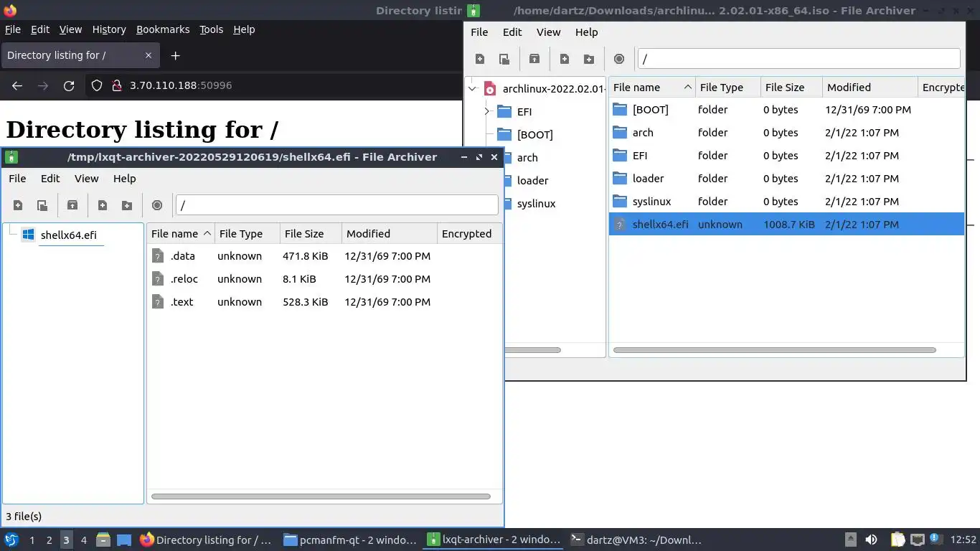Viewport: 980px width, 551px height.
Task: Switch to virtual desktop 2
Action: point(49,540)
